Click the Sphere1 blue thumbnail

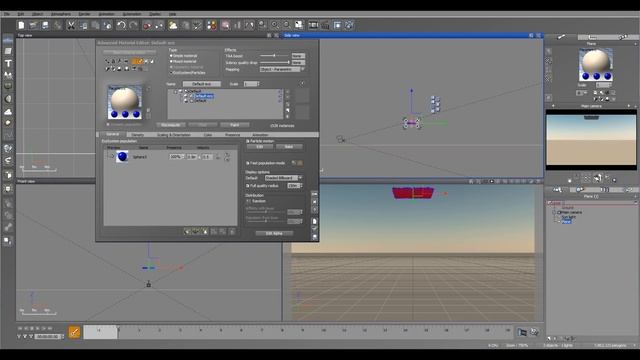(x=122, y=156)
